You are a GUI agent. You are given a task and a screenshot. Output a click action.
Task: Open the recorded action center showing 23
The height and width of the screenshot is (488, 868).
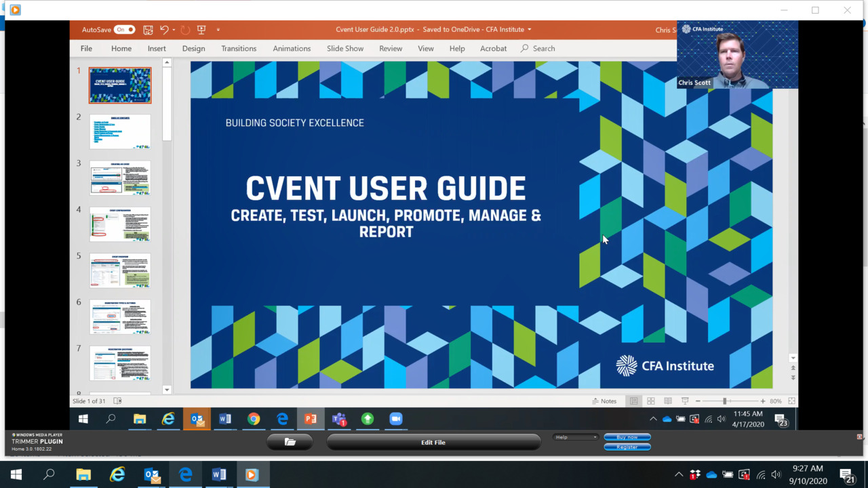pos(781,420)
